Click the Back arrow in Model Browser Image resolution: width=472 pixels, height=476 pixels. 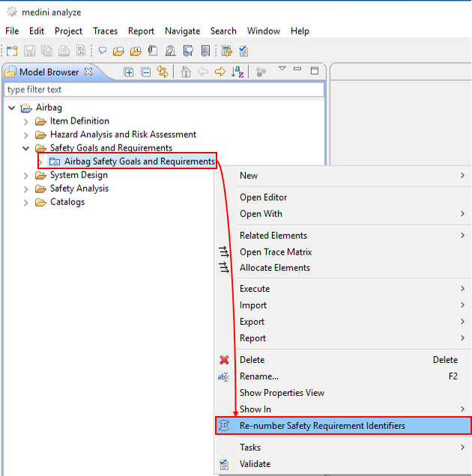(x=203, y=72)
